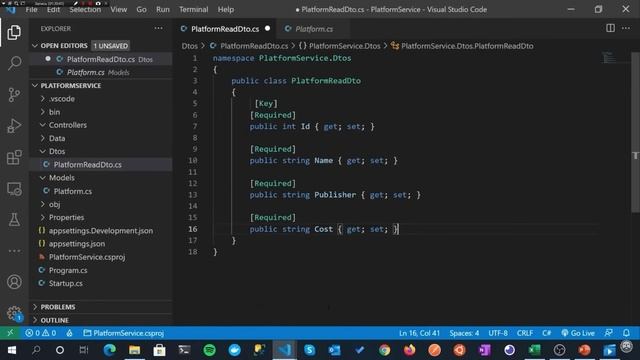This screenshot has width=640, height=360.
Task: Open Chrome from the taskbar
Action: coord(384,350)
